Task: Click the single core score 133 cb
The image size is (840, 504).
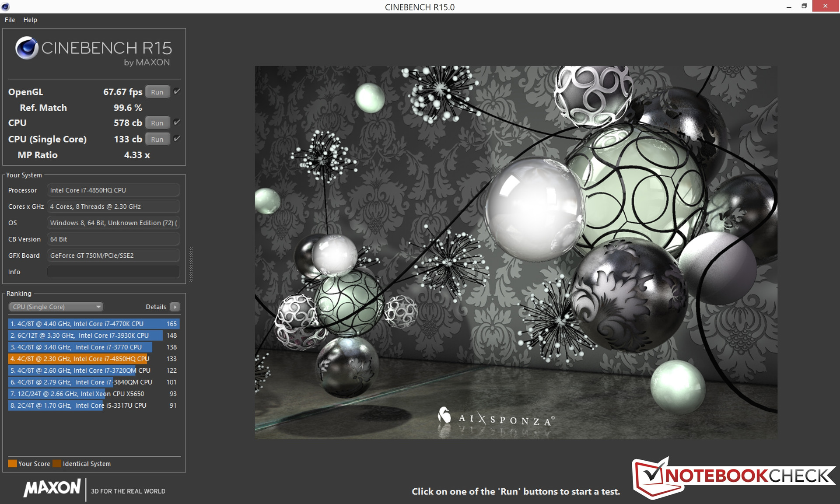Action: [128, 139]
